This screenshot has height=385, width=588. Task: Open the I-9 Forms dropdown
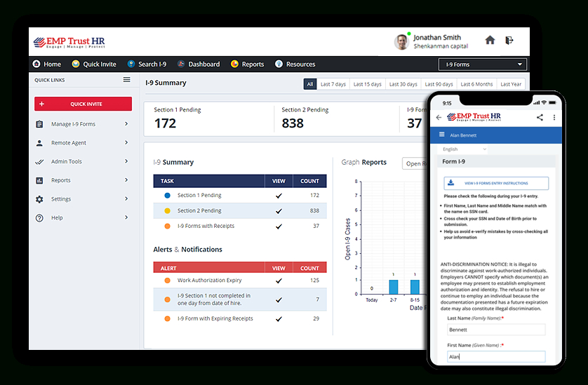[x=482, y=65]
